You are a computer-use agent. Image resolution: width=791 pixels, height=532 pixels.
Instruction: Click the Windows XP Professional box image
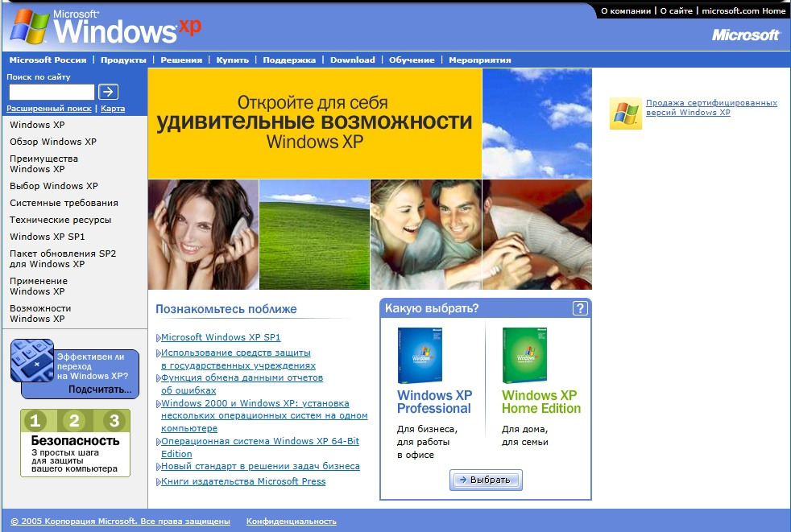coord(420,356)
